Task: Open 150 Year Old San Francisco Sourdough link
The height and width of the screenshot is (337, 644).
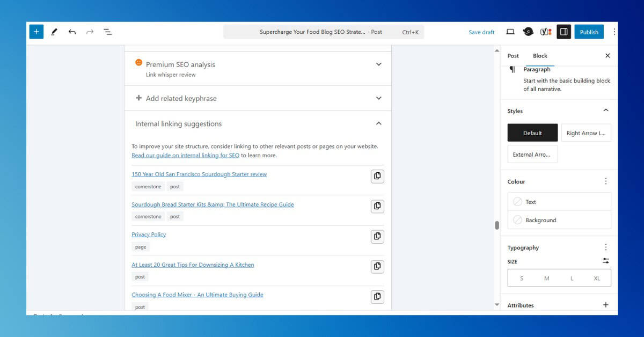Action: pos(199,174)
